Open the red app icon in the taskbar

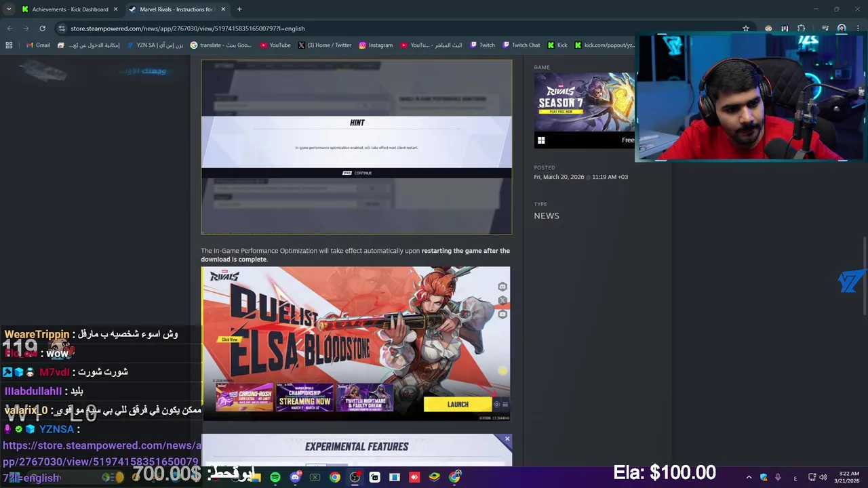414,477
